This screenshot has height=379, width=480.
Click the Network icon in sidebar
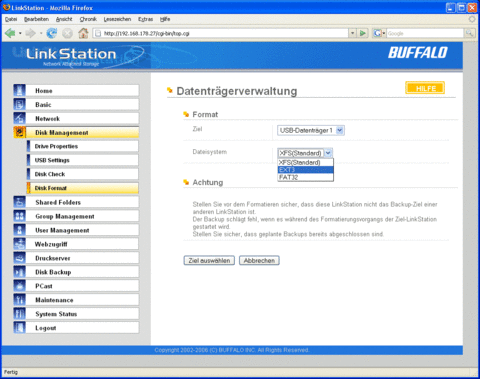click(19, 118)
